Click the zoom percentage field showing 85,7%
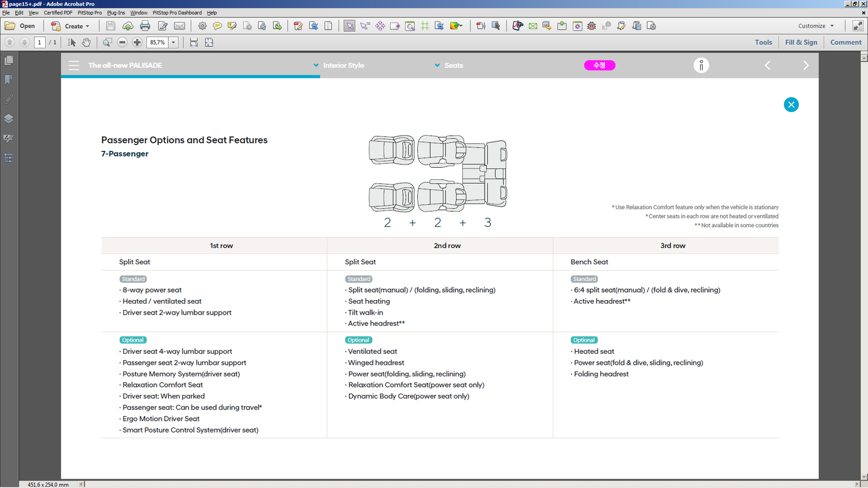This screenshot has width=868, height=488. click(157, 42)
